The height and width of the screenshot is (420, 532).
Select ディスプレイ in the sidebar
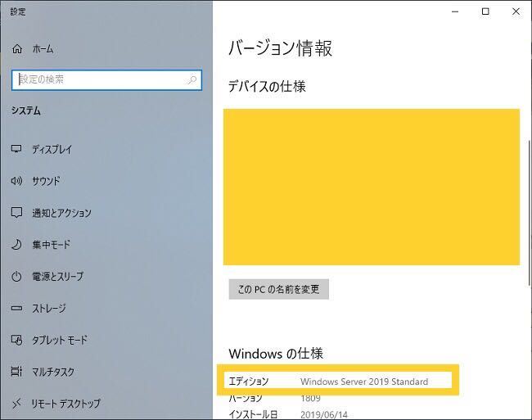52,149
